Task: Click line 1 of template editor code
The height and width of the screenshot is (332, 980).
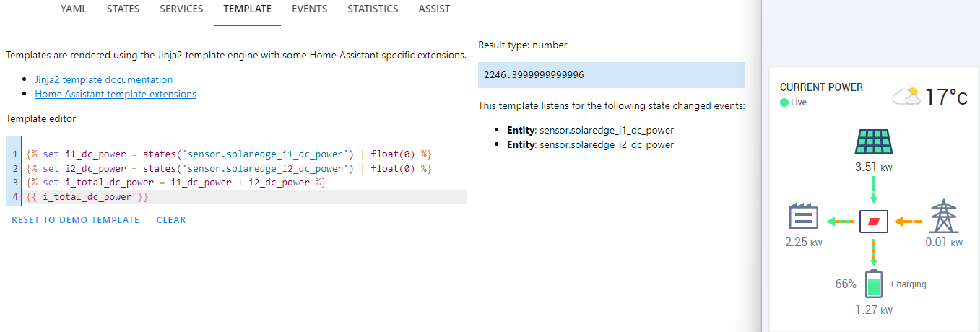Action: pyautogui.click(x=228, y=154)
